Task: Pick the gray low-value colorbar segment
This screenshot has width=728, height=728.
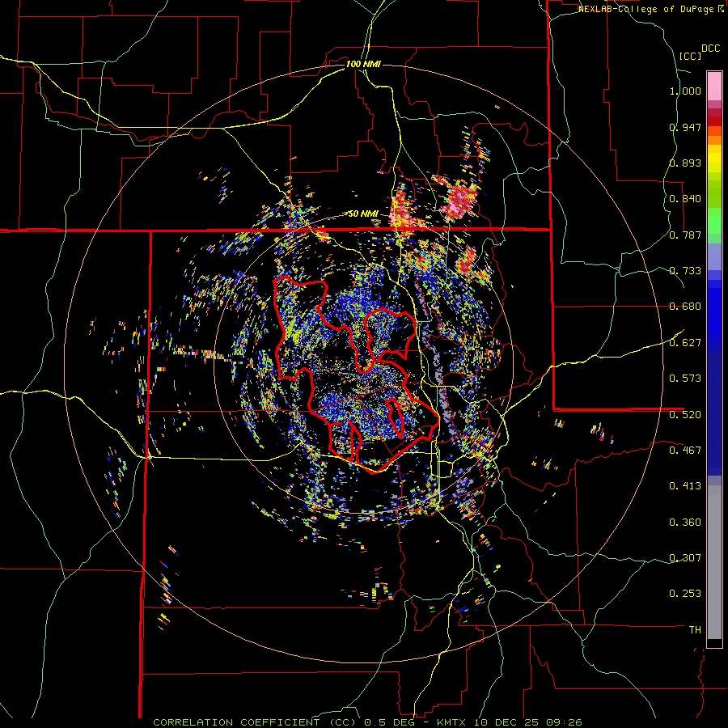Action: tap(714, 562)
